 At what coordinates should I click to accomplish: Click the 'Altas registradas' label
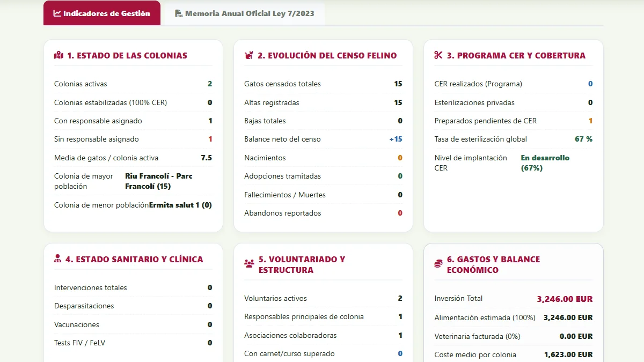(x=272, y=102)
